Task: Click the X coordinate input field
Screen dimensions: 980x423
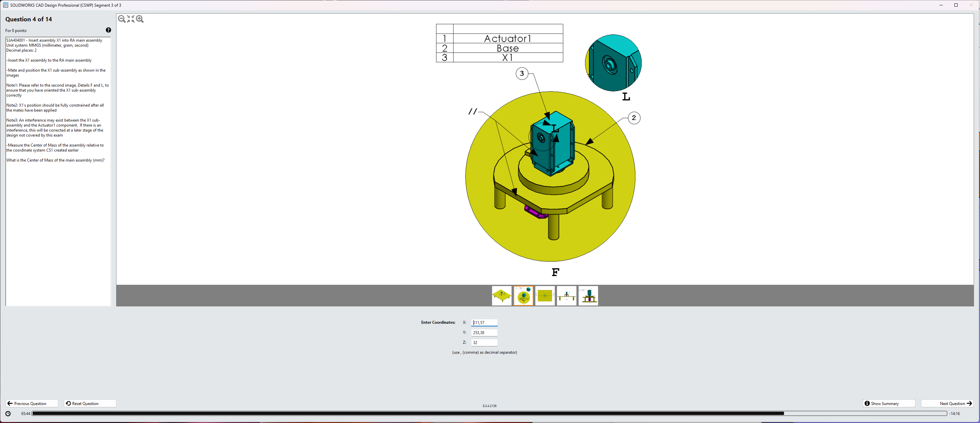Action: click(x=484, y=322)
